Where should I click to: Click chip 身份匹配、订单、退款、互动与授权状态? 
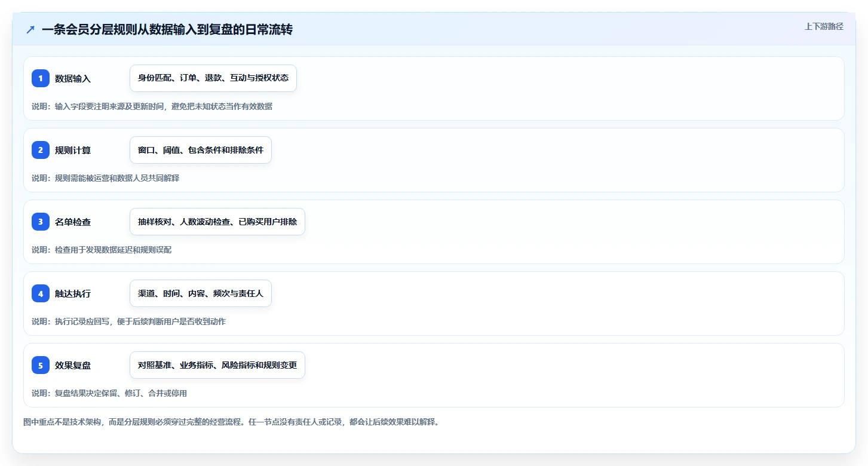[213, 78]
